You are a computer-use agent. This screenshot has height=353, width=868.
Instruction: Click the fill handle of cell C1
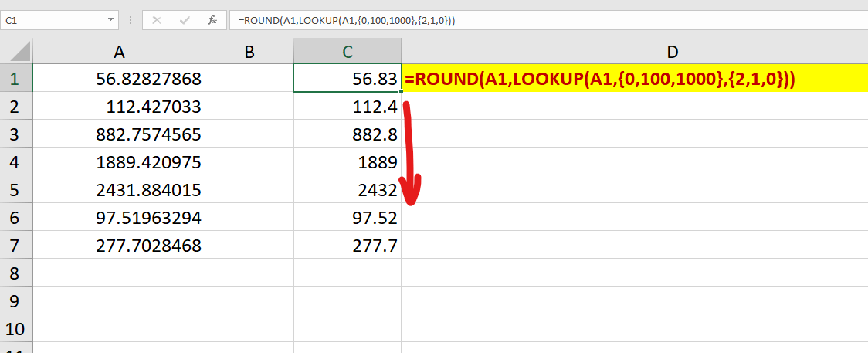pyautogui.click(x=401, y=91)
